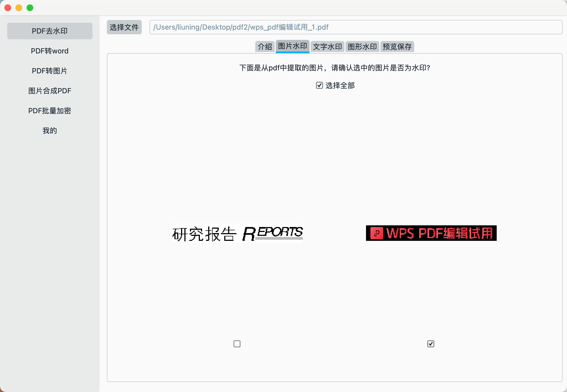
Task: Open PDF批量加密 sidebar entry
Action: pos(50,111)
